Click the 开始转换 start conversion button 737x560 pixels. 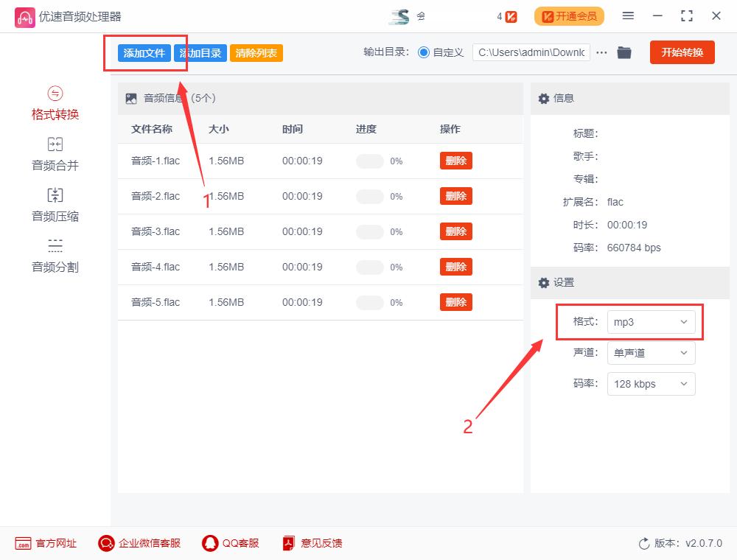pos(682,52)
